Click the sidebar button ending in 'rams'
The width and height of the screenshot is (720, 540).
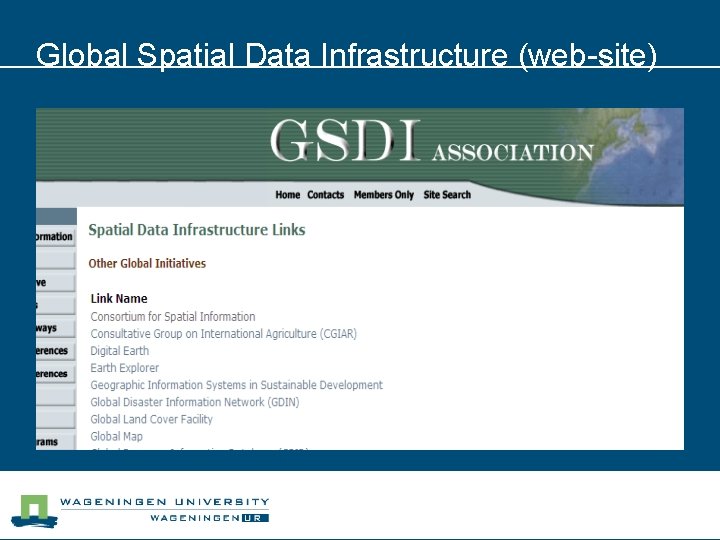(56, 442)
